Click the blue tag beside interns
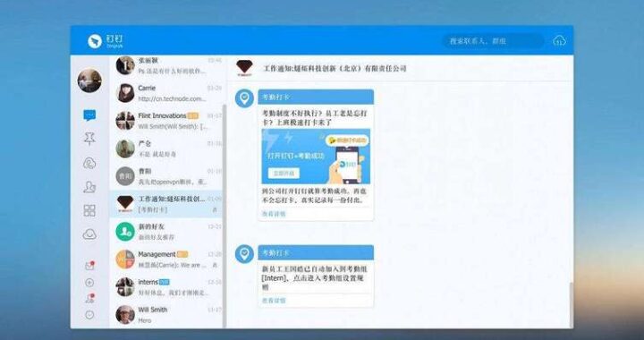Screen dimensions: 644x340 (165, 282)
